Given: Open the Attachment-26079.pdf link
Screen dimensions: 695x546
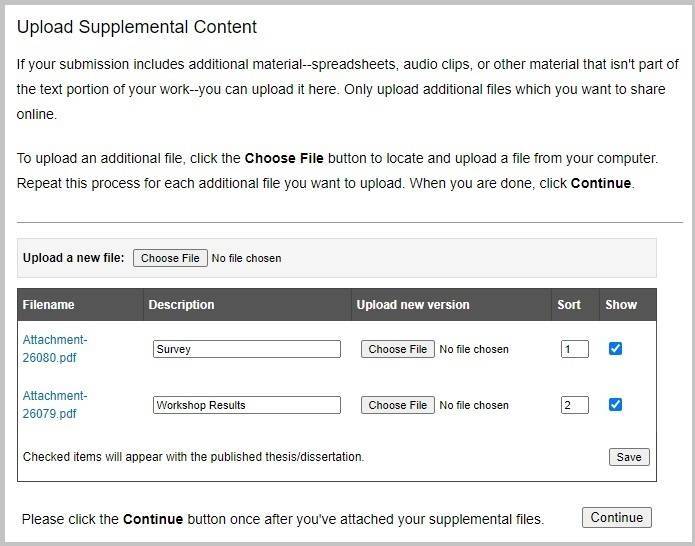Looking at the screenshot, I should coord(55,404).
